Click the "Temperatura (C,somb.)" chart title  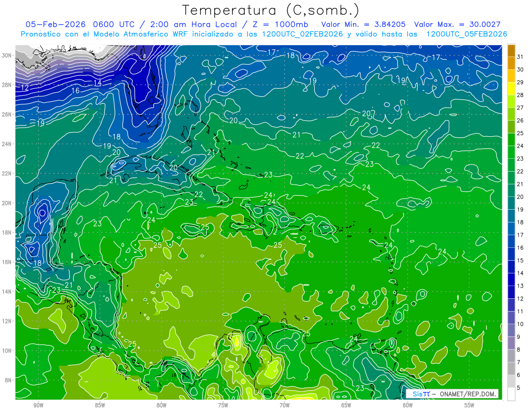271,10
